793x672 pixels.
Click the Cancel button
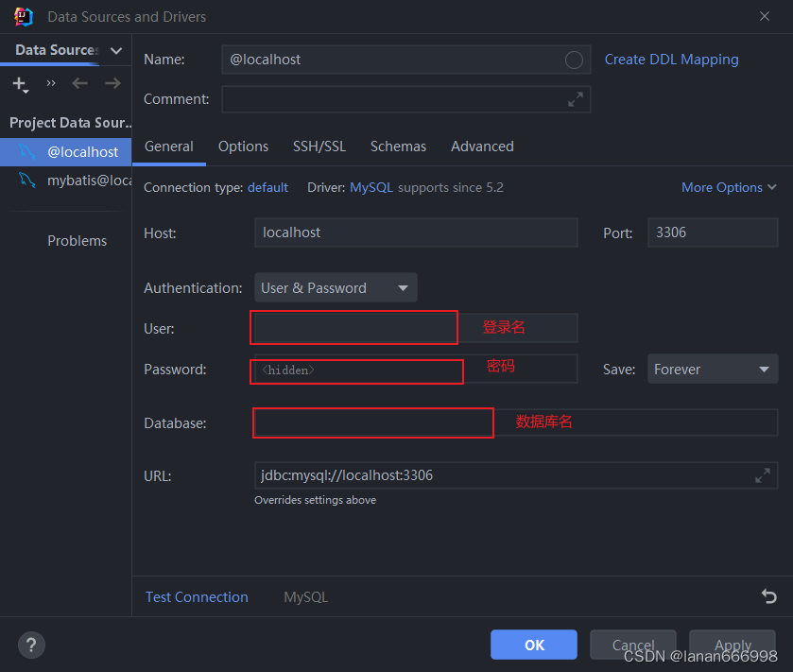coord(632,645)
